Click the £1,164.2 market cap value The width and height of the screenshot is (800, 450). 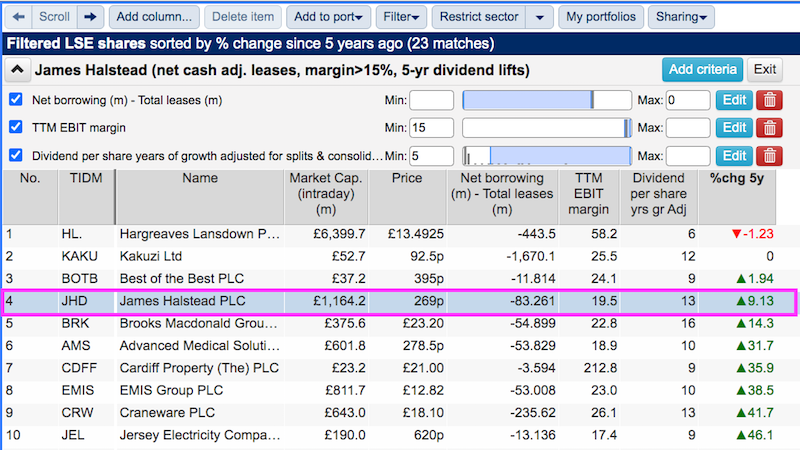pos(339,301)
